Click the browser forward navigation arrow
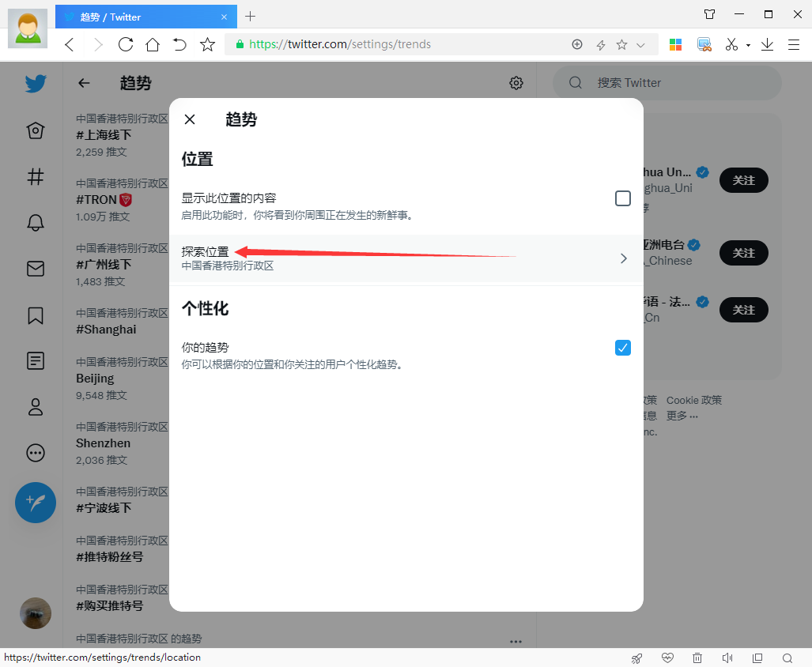Image resolution: width=812 pixels, height=667 pixels. click(98, 44)
